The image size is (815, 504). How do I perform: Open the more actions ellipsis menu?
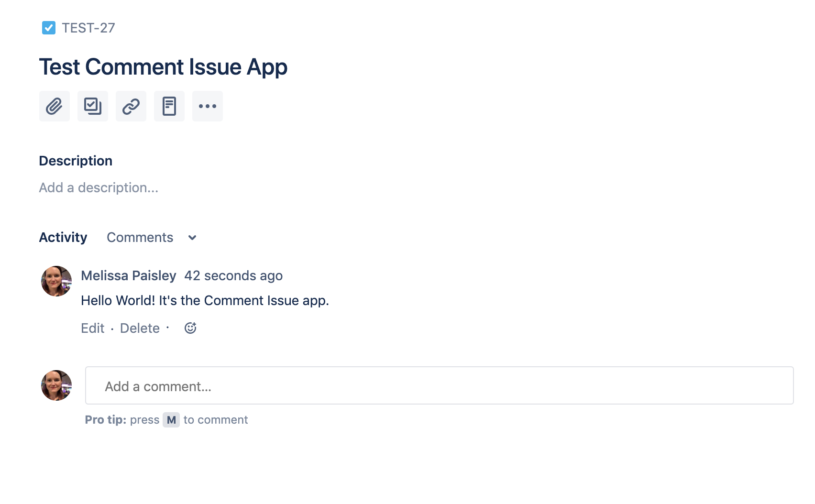tap(207, 106)
